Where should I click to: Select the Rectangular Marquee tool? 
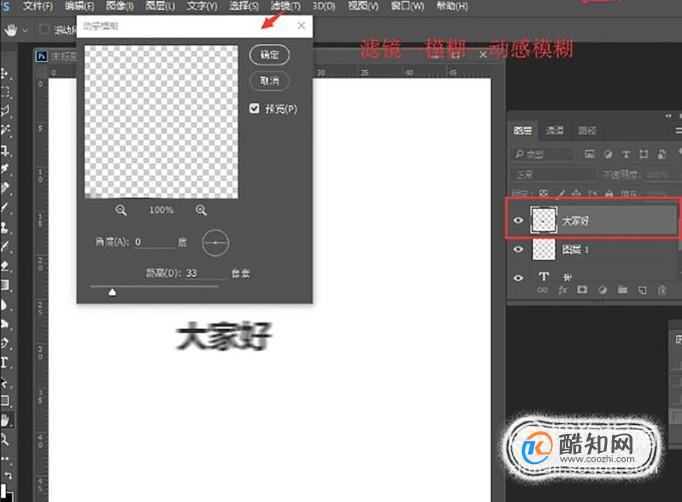5,92
